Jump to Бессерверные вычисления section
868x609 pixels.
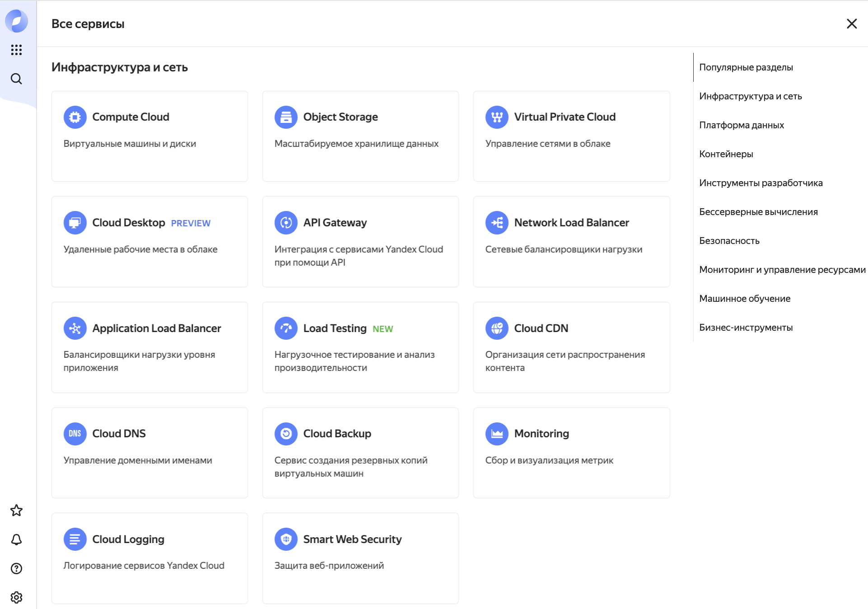click(759, 212)
